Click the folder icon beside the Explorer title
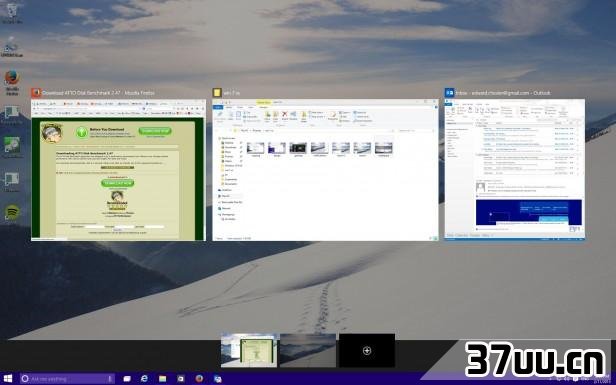Viewport: 616px width, 385px height. click(217, 93)
